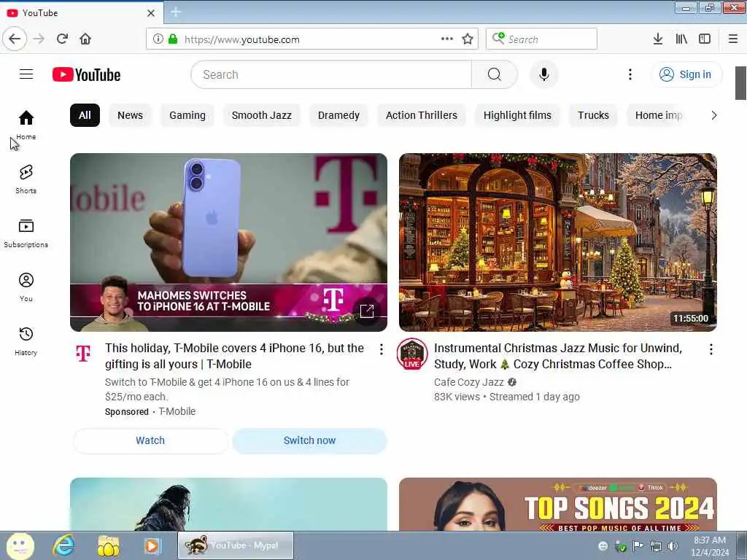Click the volume speaker tray icon

672,546
